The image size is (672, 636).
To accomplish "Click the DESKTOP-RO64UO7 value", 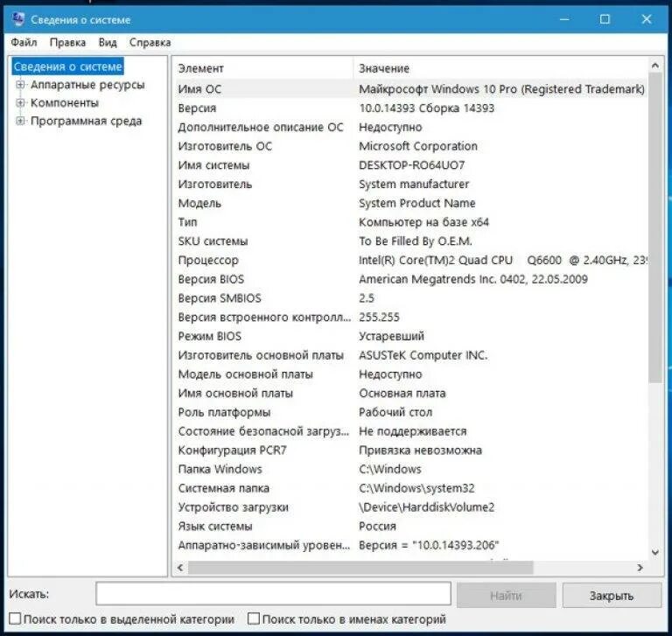I will (412, 165).
